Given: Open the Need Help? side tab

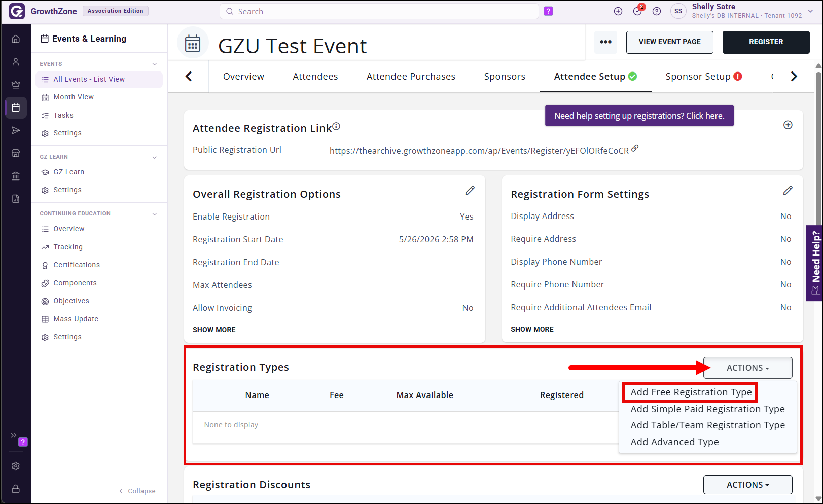Looking at the screenshot, I should tap(814, 263).
